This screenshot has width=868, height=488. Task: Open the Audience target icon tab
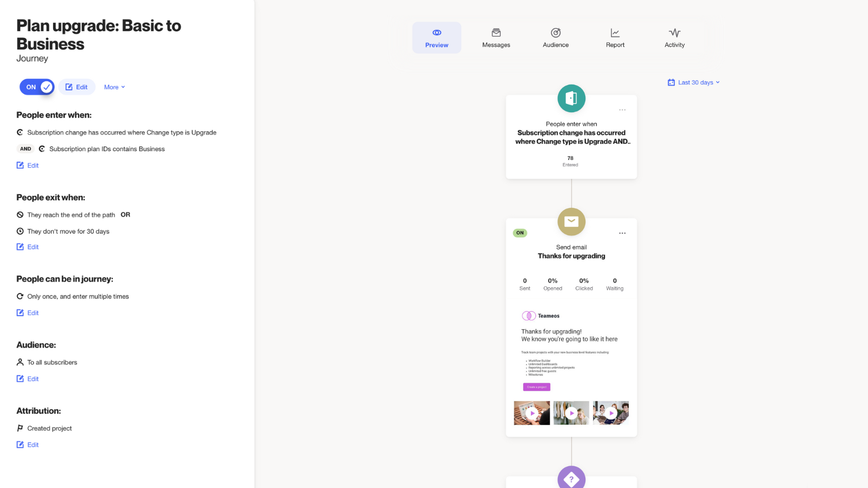click(556, 38)
